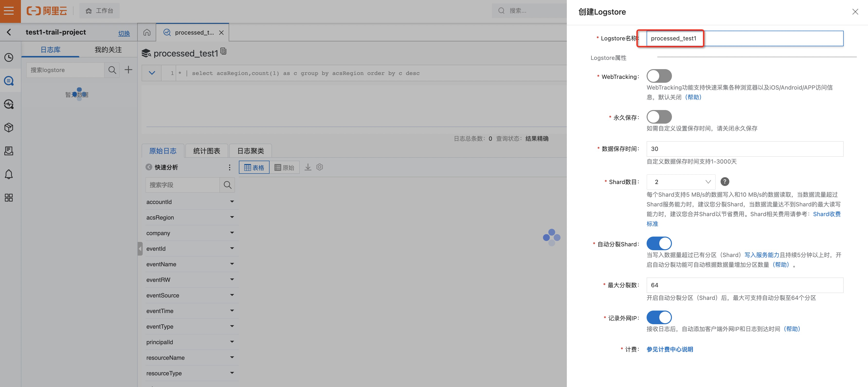Image resolution: width=868 pixels, height=387 pixels.
Task: Expand the query editor chevron
Action: point(152,73)
